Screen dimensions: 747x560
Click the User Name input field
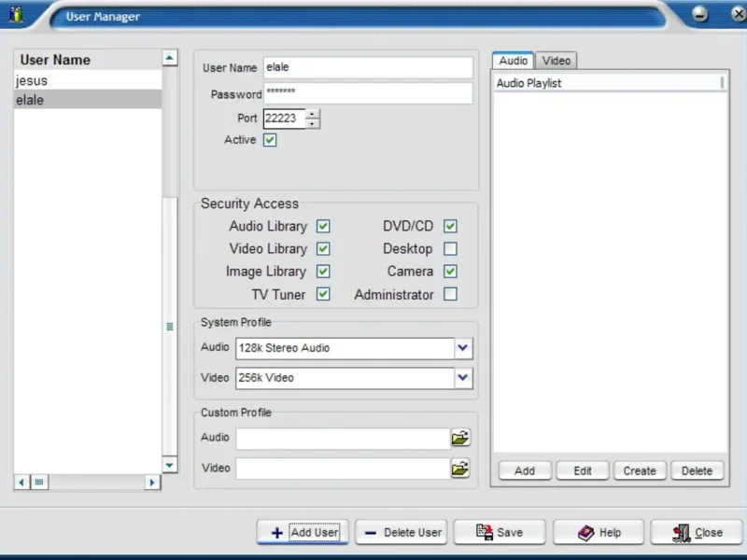point(368,67)
